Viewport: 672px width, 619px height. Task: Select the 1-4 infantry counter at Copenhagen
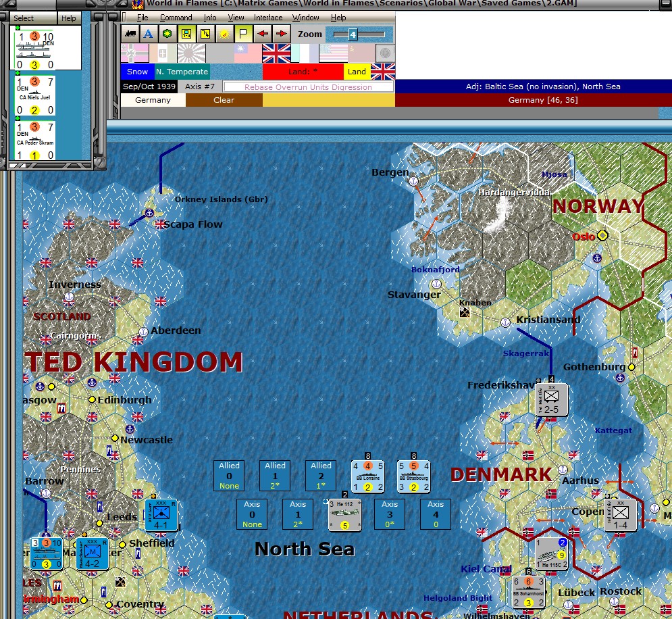coord(621,515)
